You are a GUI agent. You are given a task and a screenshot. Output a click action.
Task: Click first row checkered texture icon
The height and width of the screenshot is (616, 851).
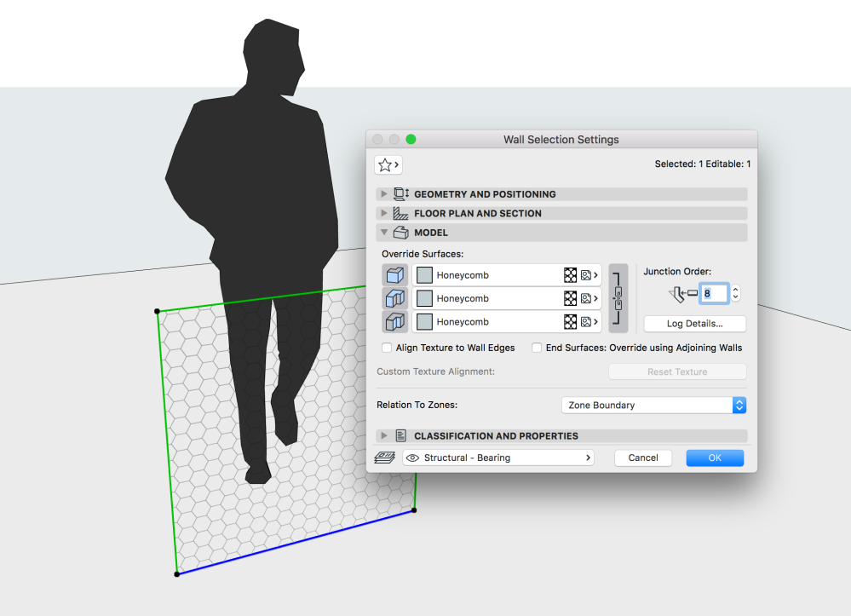(571, 275)
